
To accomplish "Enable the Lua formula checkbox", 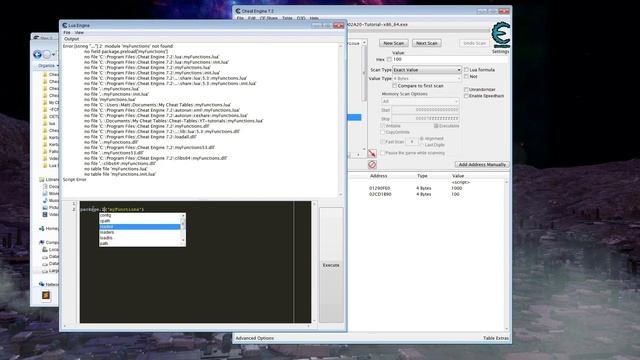I will pos(466,70).
